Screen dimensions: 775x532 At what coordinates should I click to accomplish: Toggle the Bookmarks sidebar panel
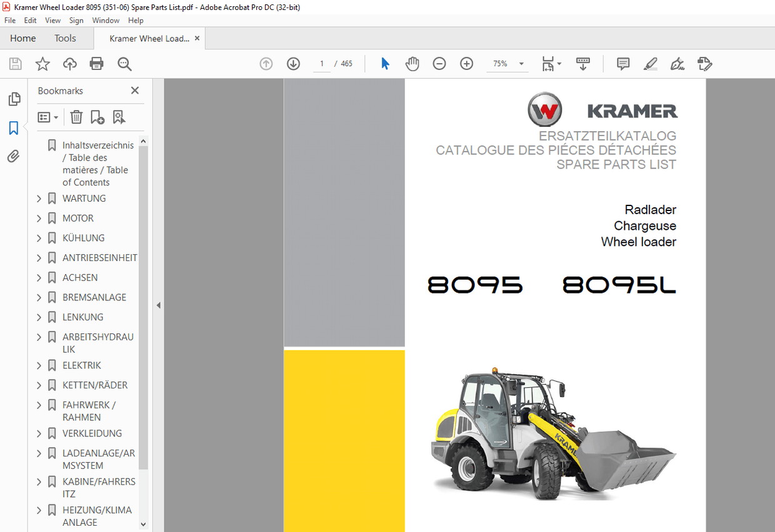point(14,127)
